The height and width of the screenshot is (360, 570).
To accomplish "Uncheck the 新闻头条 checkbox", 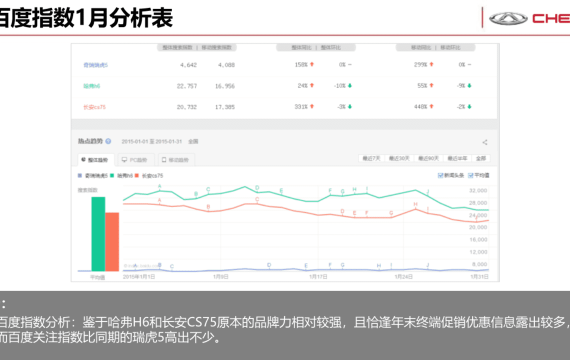I will coord(440,175).
